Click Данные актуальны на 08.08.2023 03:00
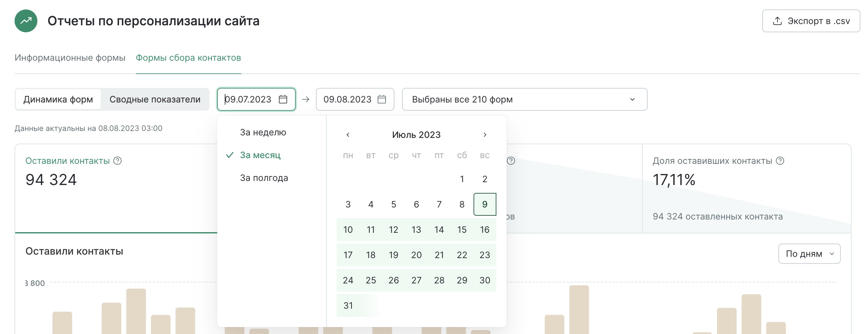The height and width of the screenshot is (334, 868). pos(88,128)
